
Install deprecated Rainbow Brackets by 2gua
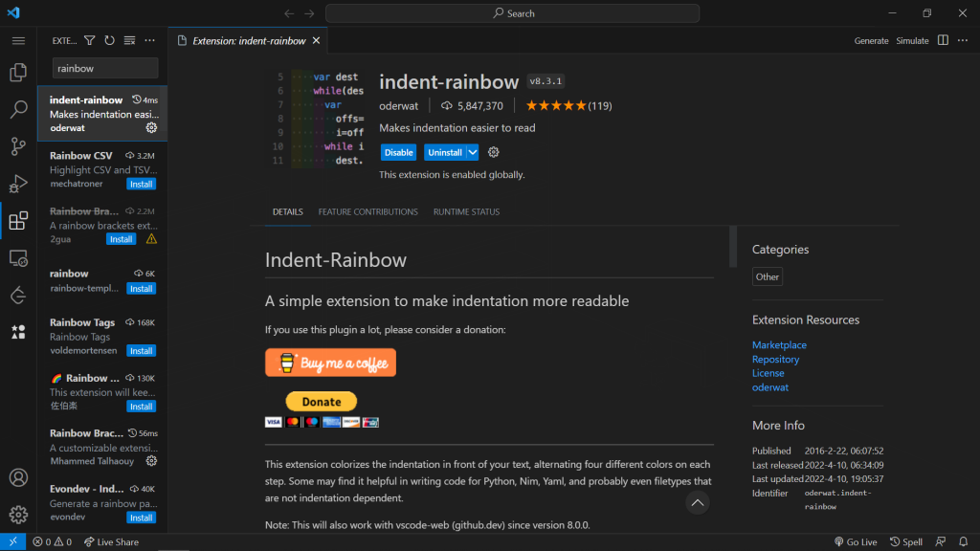point(122,239)
